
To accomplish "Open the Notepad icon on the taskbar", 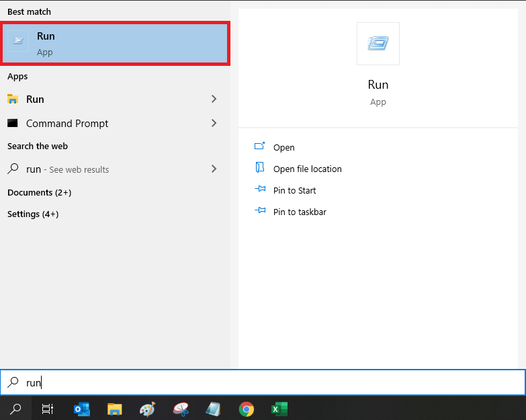I will tap(213, 409).
